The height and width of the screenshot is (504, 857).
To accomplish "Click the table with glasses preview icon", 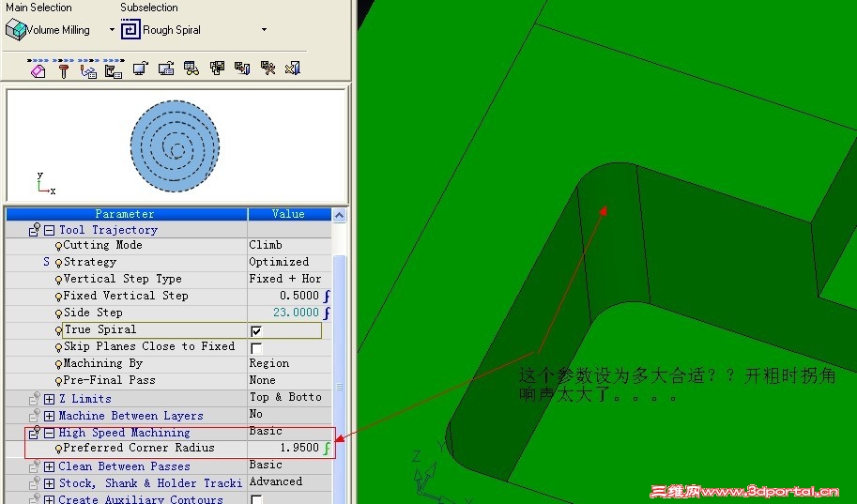I will (x=191, y=69).
